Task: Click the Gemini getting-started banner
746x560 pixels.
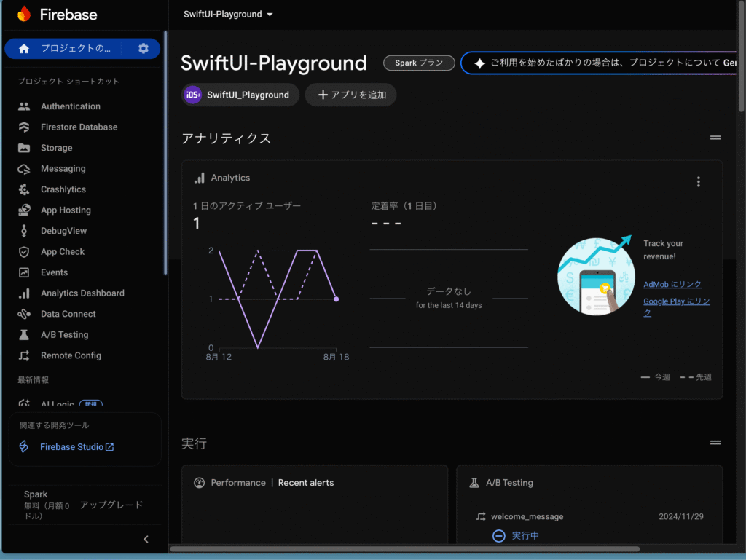Action: coord(600,63)
